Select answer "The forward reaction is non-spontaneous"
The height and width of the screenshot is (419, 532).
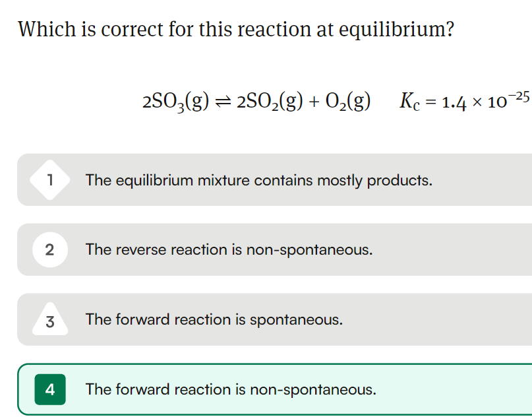pyautogui.click(x=274, y=389)
